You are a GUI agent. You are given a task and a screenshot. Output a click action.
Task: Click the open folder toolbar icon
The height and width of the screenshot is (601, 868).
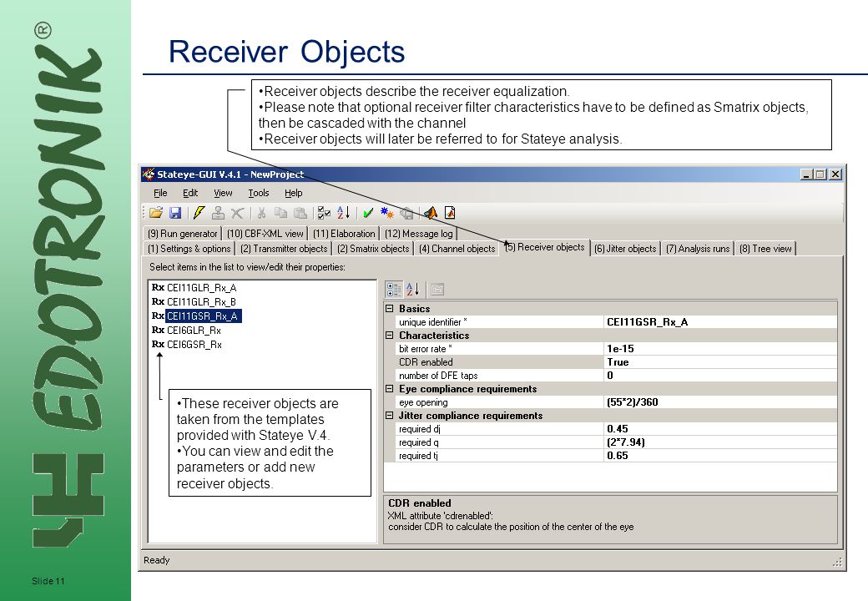(x=156, y=213)
